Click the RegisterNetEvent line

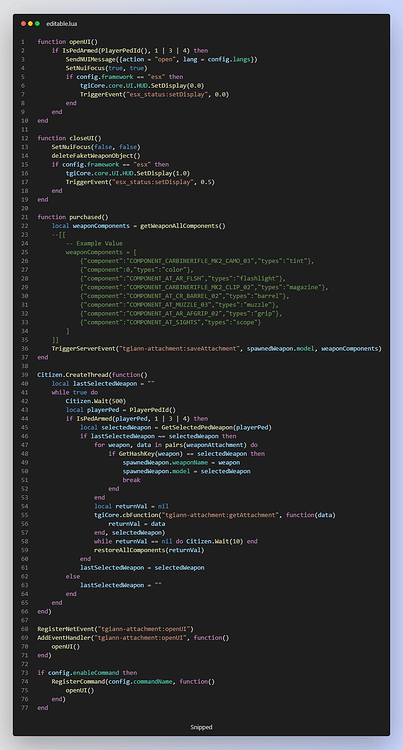[x=115, y=629]
